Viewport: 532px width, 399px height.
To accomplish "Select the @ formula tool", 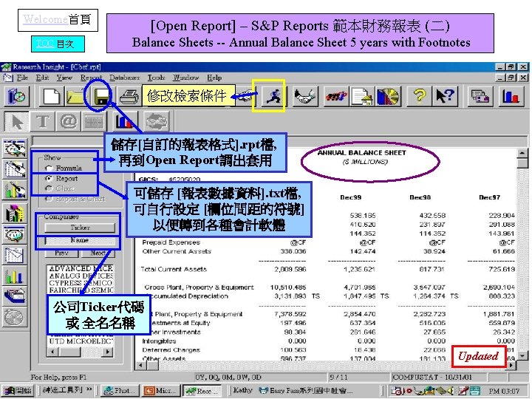I will (x=68, y=121).
